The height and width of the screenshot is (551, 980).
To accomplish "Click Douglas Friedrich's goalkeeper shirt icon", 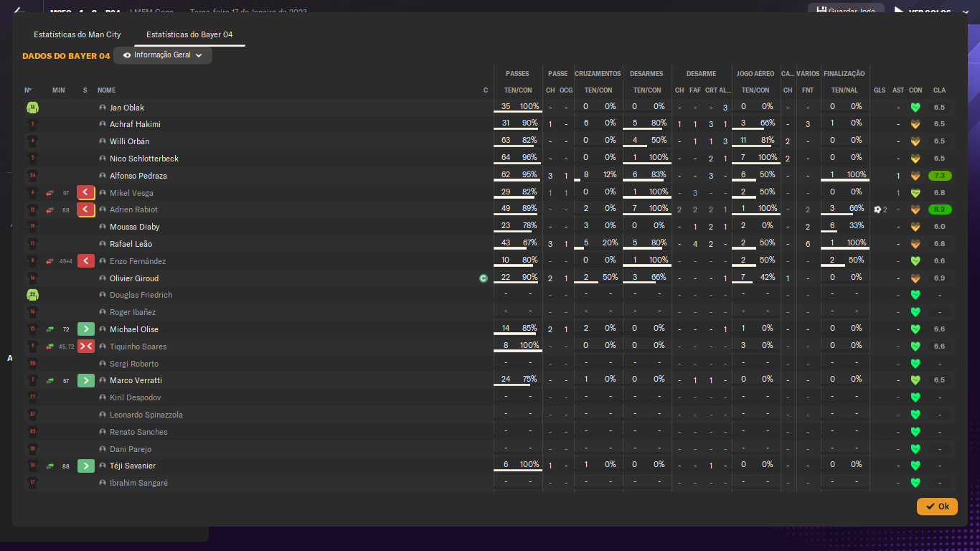I will pos(32,295).
